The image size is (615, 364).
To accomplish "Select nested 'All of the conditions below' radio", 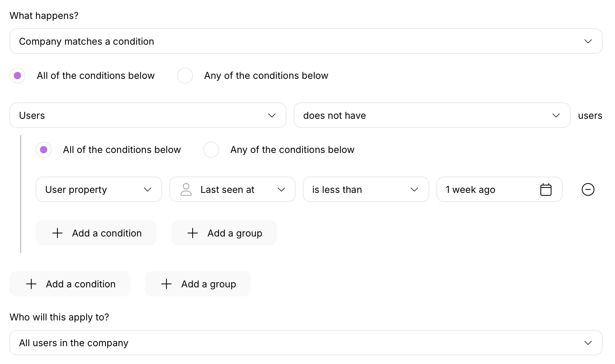I will (x=44, y=150).
